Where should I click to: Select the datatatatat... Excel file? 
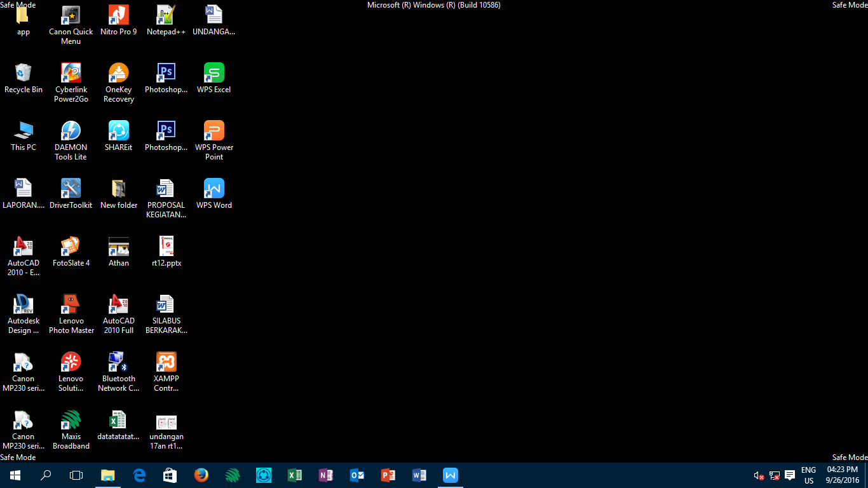click(x=119, y=426)
